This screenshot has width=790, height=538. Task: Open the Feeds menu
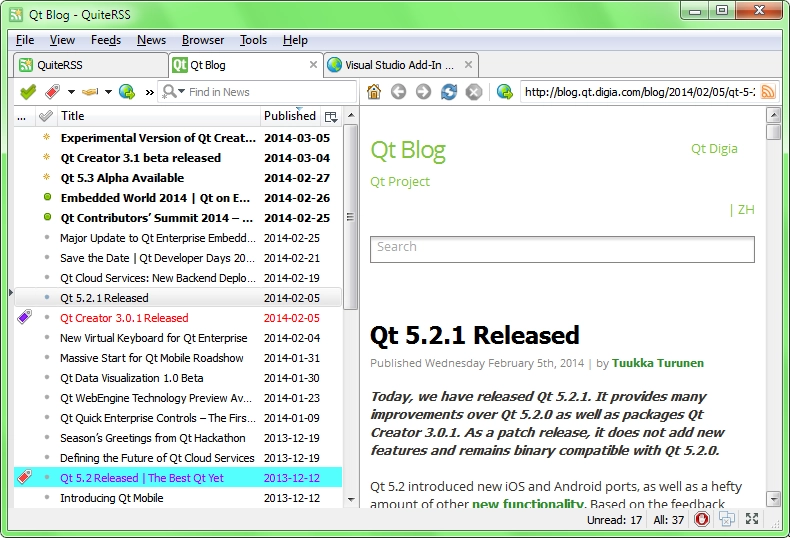click(106, 40)
